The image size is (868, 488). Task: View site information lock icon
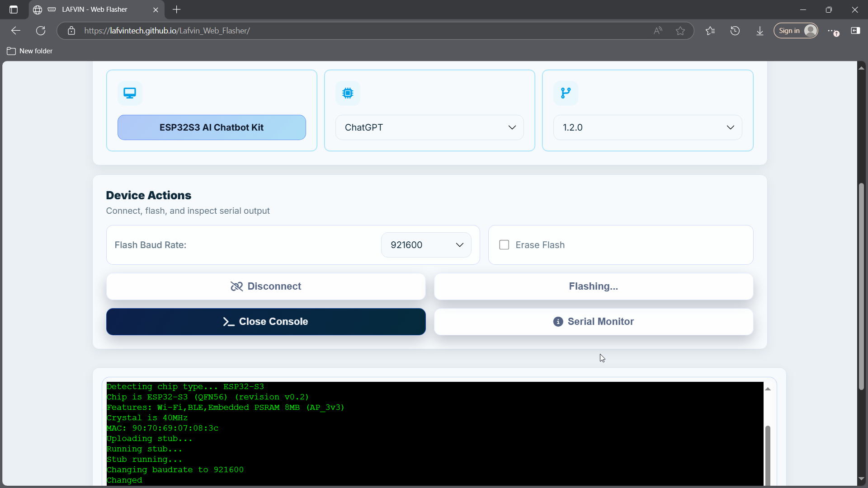pos(71,31)
